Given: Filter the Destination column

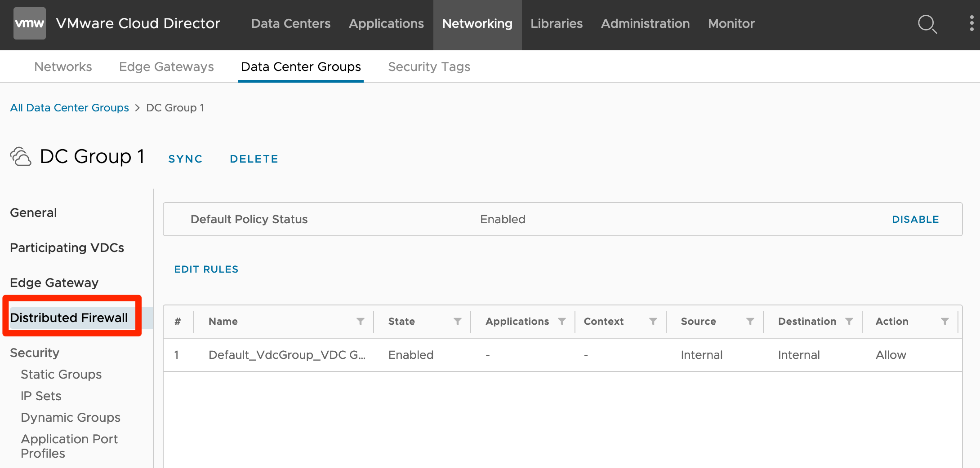Looking at the screenshot, I should (849, 322).
